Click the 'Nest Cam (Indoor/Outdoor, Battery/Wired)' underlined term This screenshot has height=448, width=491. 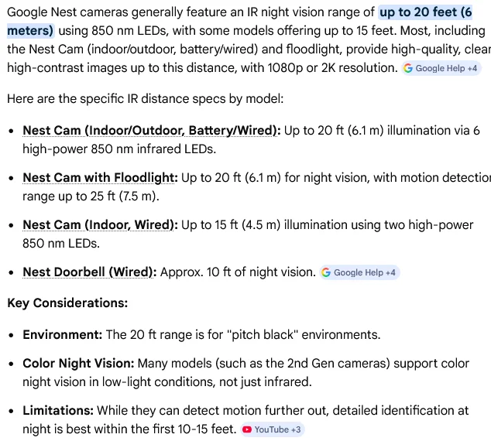151,131
